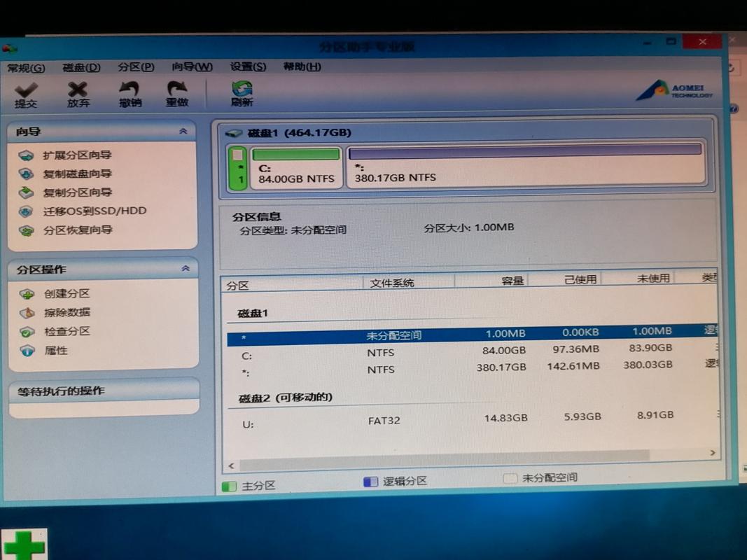Click the 属性 info icon
Viewport: 747px width, 560px height.
[x=27, y=351]
